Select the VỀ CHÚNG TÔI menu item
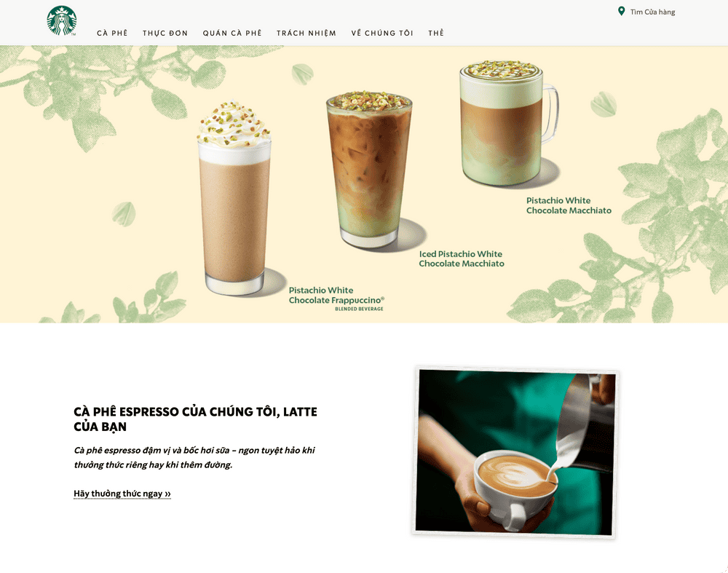The height and width of the screenshot is (573, 728). [x=382, y=33]
